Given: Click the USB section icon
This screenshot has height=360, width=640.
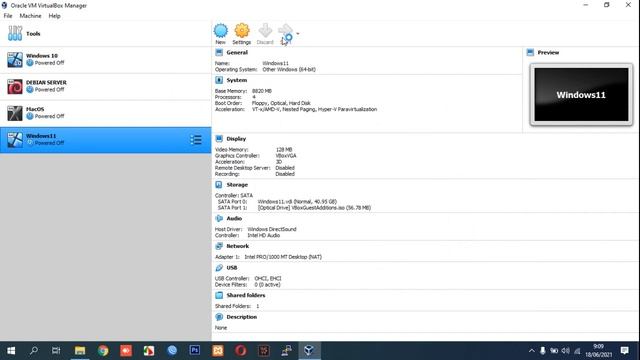Looking at the screenshot, I should (x=219, y=268).
